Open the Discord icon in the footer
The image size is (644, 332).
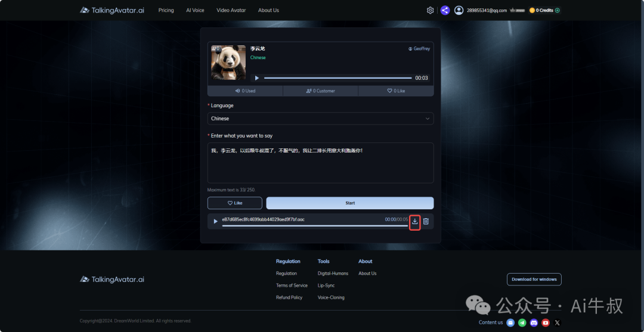[x=534, y=322]
